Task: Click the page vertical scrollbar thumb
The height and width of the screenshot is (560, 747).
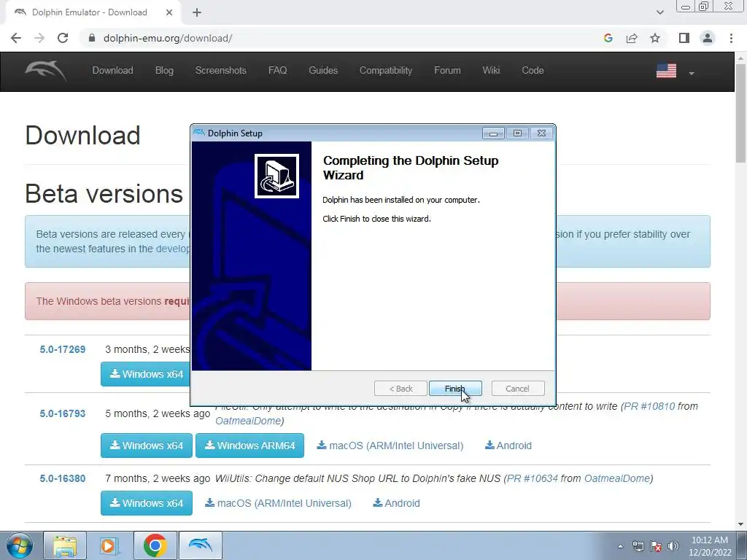Action: click(740, 113)
